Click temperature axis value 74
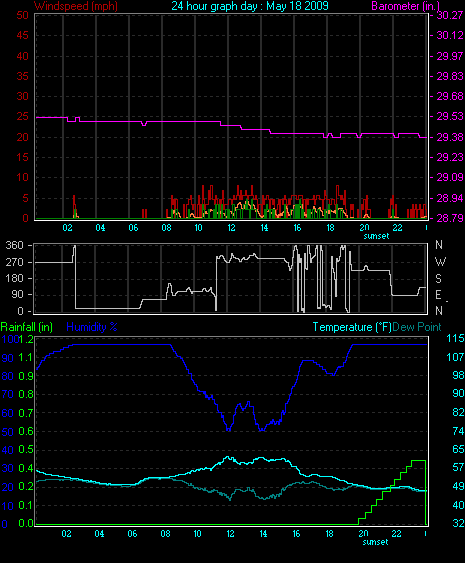This screenshot has height=563, width=465. (x=458, y=431)
